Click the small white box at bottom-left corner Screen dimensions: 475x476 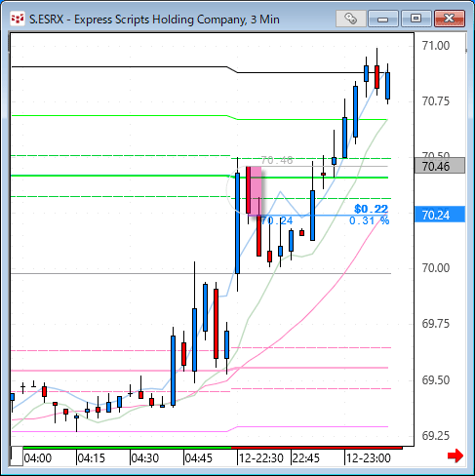(x=17, y=456)
